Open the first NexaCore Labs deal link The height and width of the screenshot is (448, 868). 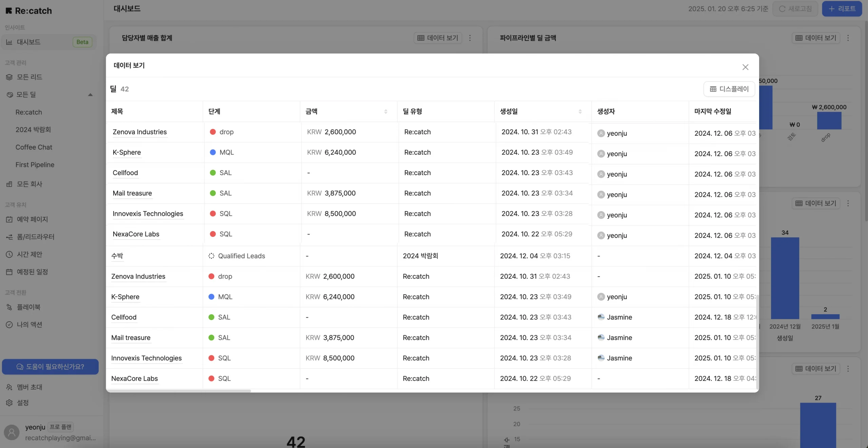(x=136, y=234)
